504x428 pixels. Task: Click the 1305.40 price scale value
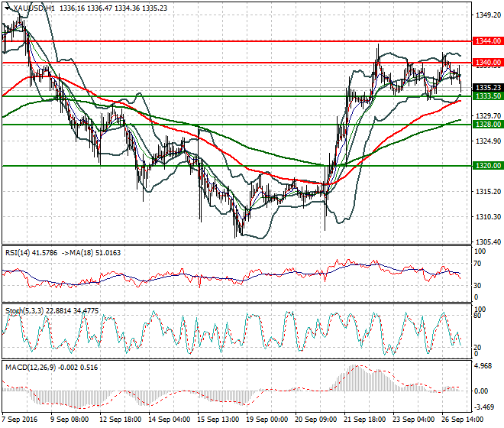tap(488, 242)
